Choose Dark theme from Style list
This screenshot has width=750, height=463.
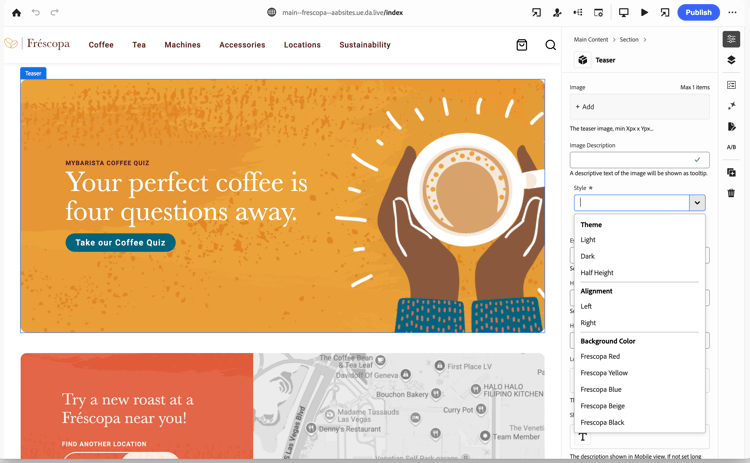point(587,256)
